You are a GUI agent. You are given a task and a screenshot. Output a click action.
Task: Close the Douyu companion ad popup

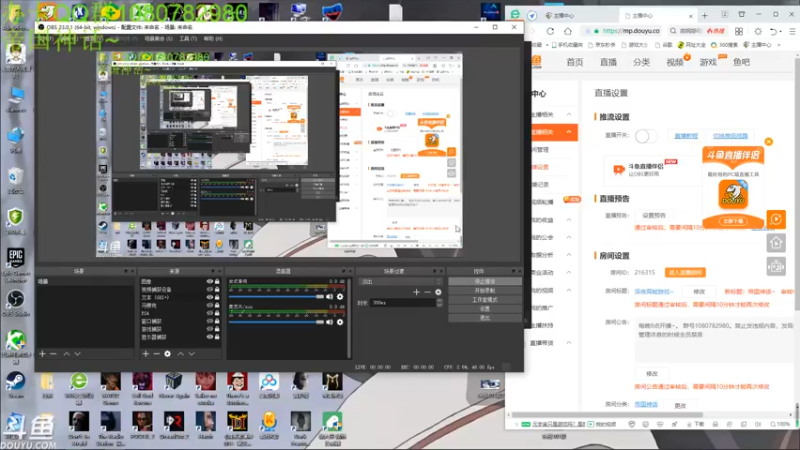769,141
